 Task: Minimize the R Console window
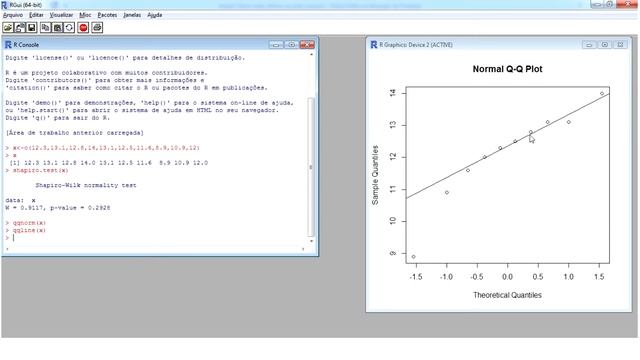(276, 44)
